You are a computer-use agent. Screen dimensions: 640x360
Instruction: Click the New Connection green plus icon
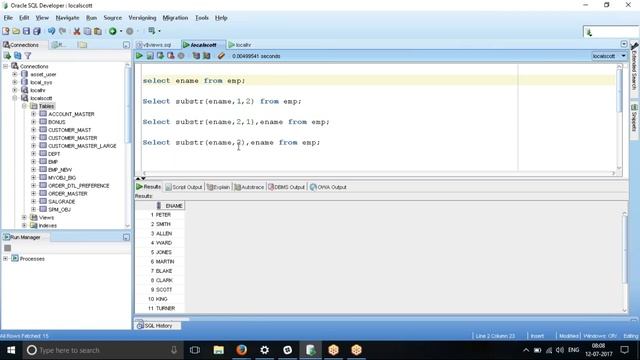pos(7,56)
